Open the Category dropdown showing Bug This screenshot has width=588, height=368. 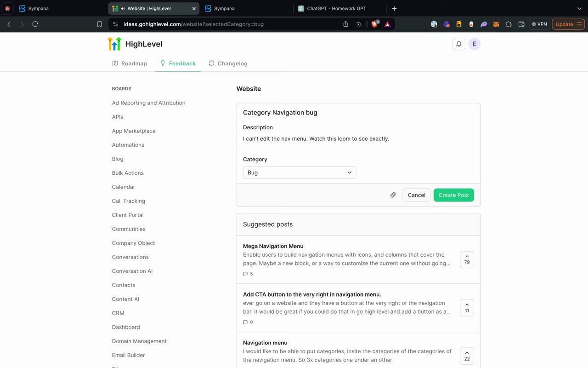[300, 172]
